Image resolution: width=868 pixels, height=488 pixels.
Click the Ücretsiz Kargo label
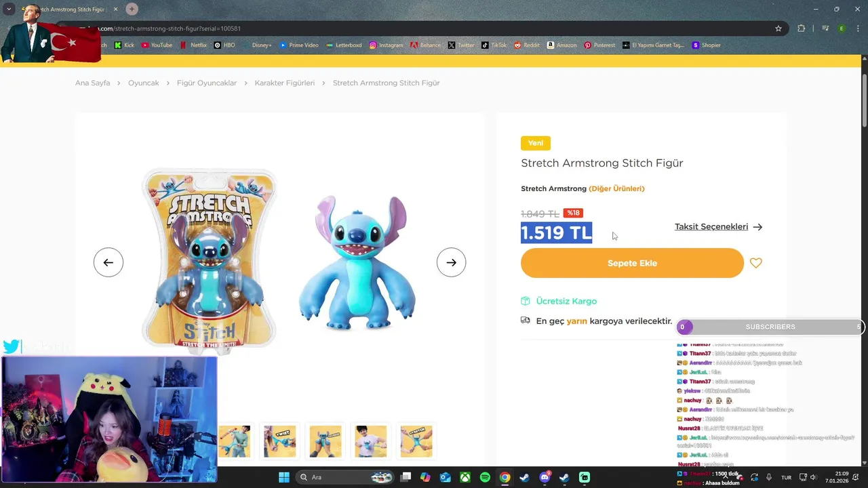566,301
